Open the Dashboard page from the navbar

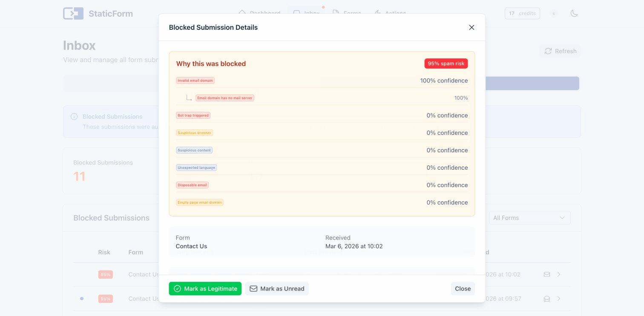(259, 13)
